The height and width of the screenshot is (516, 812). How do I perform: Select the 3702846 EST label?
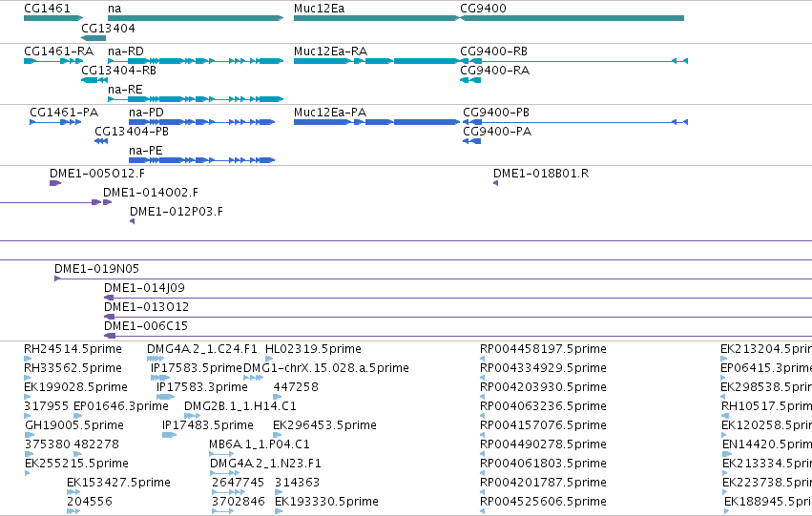[239, 502]
